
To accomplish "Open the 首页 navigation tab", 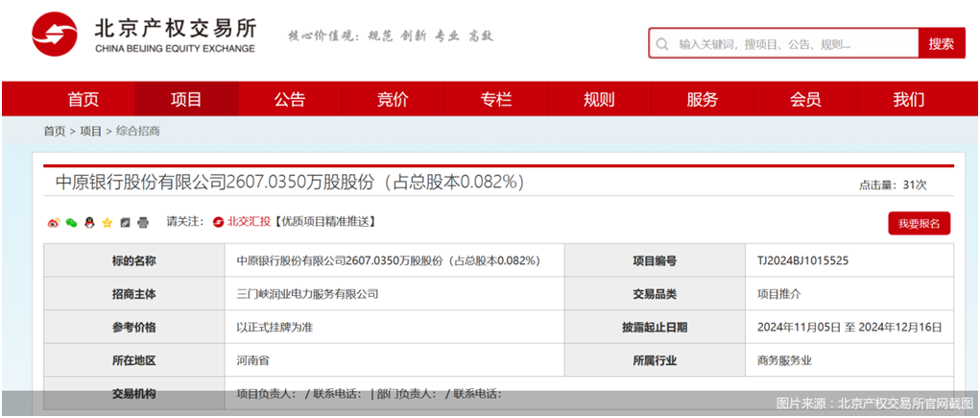I will tap(84, 99).
